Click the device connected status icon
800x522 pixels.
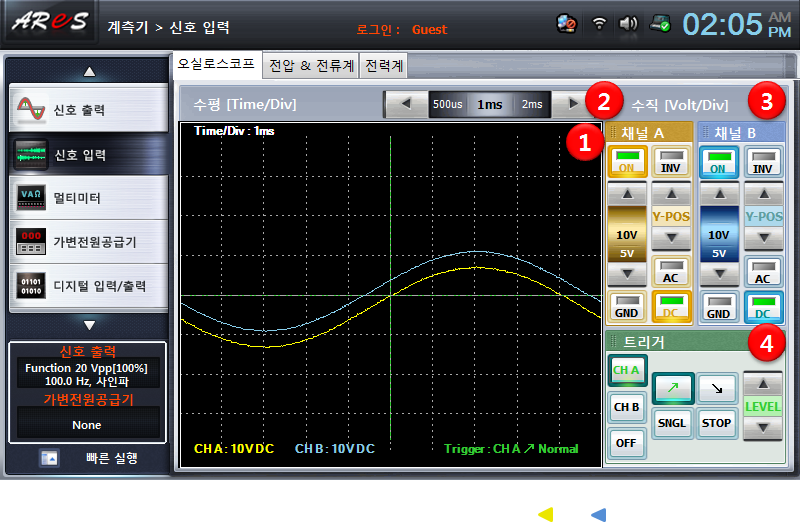pos(660,23)
